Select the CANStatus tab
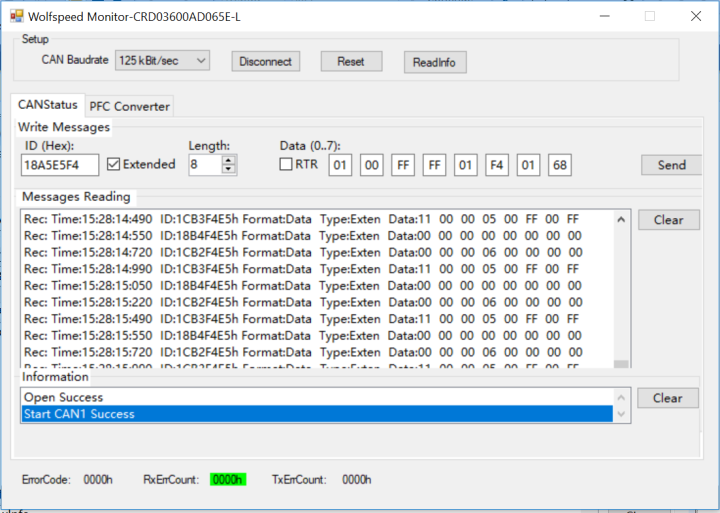Viewport: 720px width, 513px height. (x=48, y=105)
